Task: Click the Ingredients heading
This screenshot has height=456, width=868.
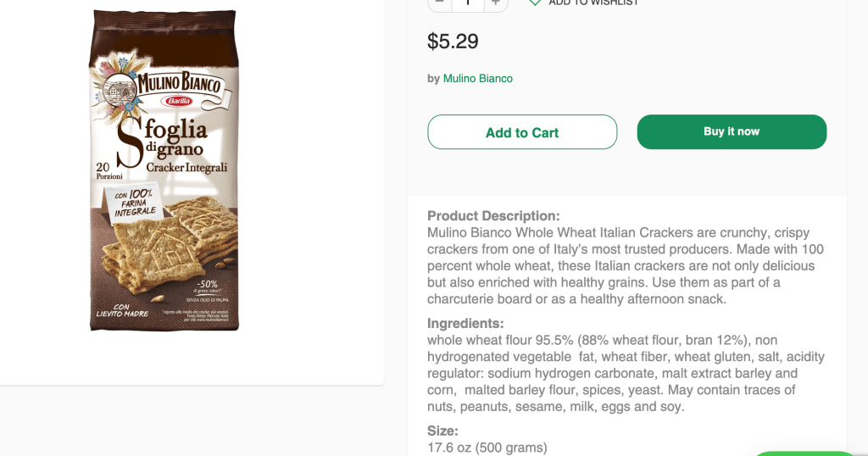Action: (465, 324)
